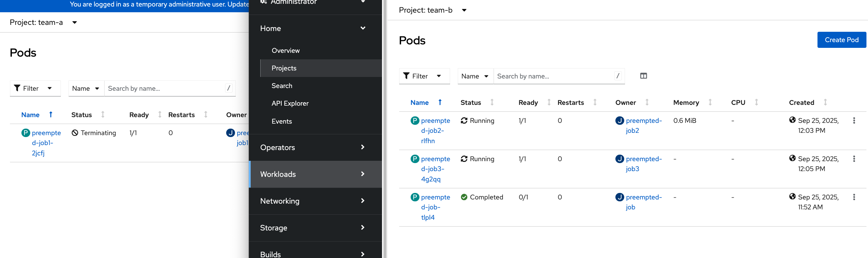The height and width of the screenshot is (258, 868).
Task: Open Project team-b selector dropdown
Action: (432, 10)
